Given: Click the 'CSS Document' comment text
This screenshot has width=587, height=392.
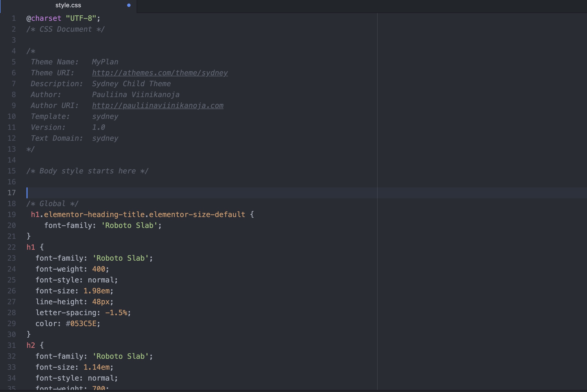Looking at the screenshot, I should (65, 29).
